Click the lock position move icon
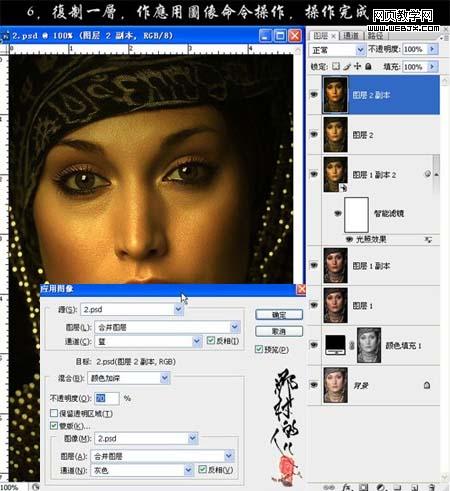Viewport: 450px width, 491px height. 358,66
